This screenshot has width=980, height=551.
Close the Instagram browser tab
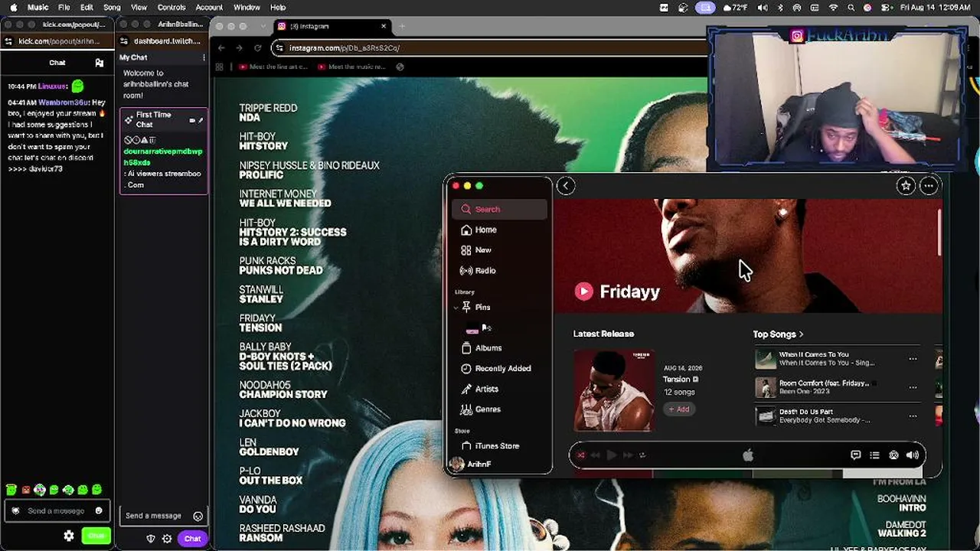pyautogui.click(x=384, y=26)
